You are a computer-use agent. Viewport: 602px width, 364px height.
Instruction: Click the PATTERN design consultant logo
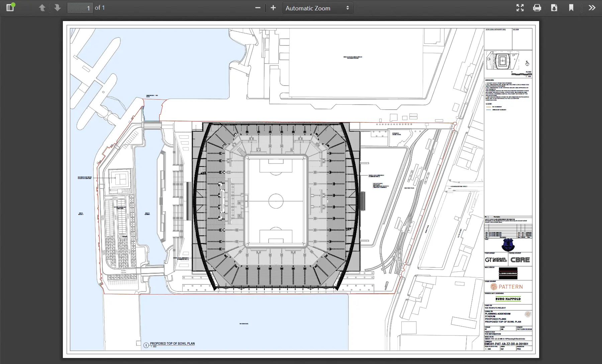click(x=506, y=287)
